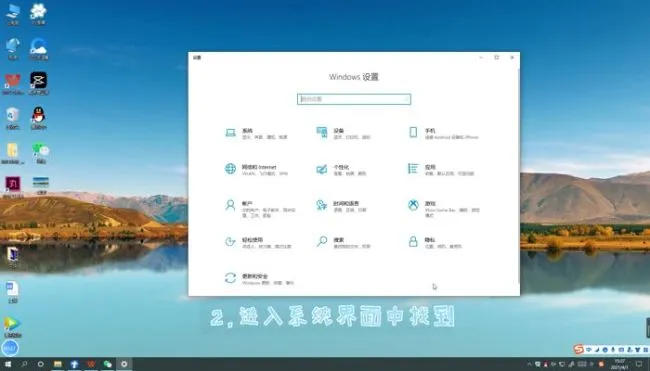The height and width of the screenshot is (371, 650).
Task: Open taskbar search magnifier
Action: click(24, 364)
